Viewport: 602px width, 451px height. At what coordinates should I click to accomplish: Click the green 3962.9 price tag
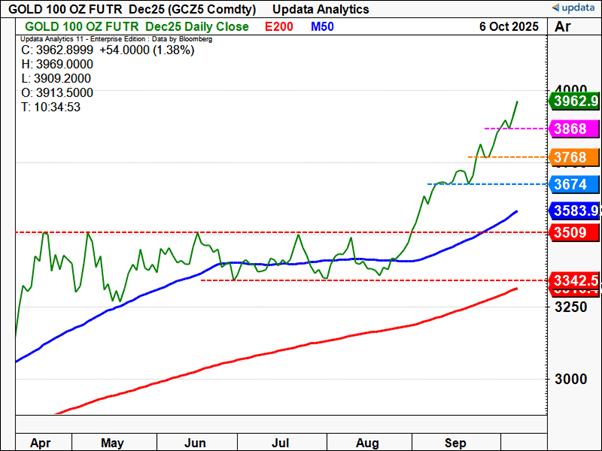[x=574, y=101]
